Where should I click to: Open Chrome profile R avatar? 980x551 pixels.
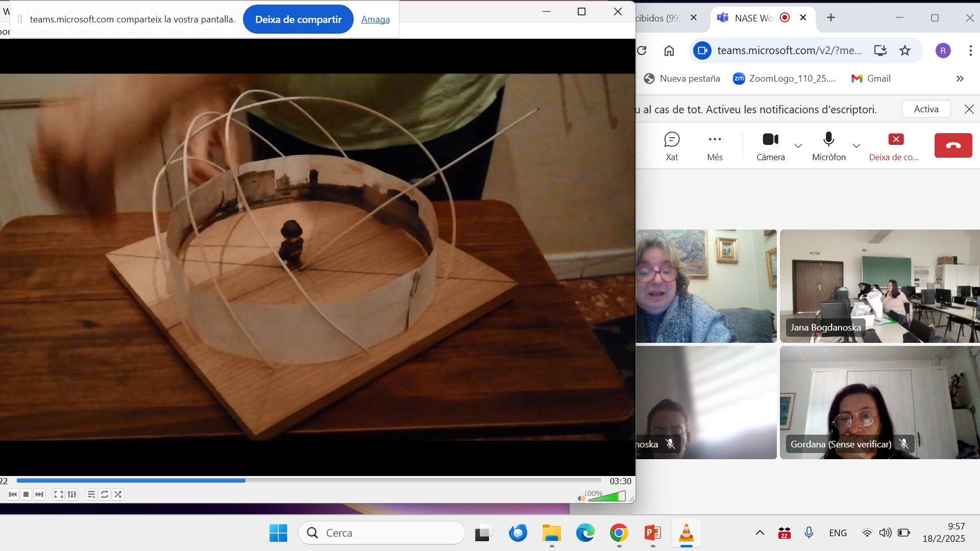tap(943, 51)
